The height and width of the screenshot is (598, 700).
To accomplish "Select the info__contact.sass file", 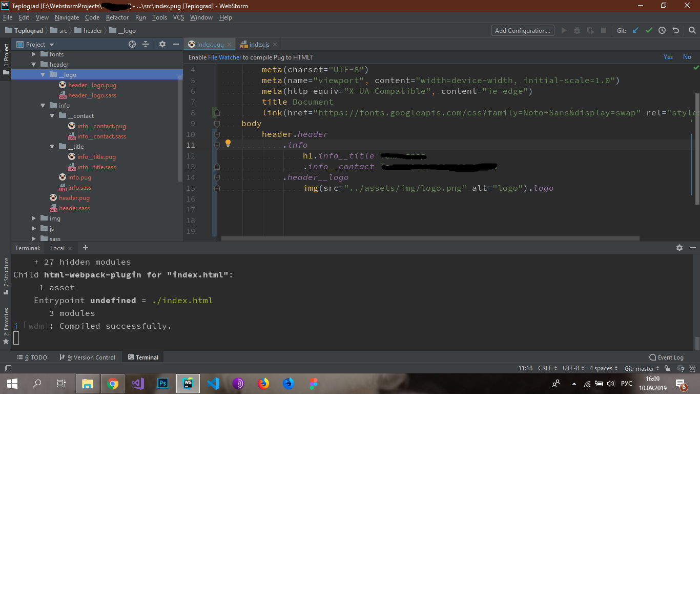I will 101,136.
